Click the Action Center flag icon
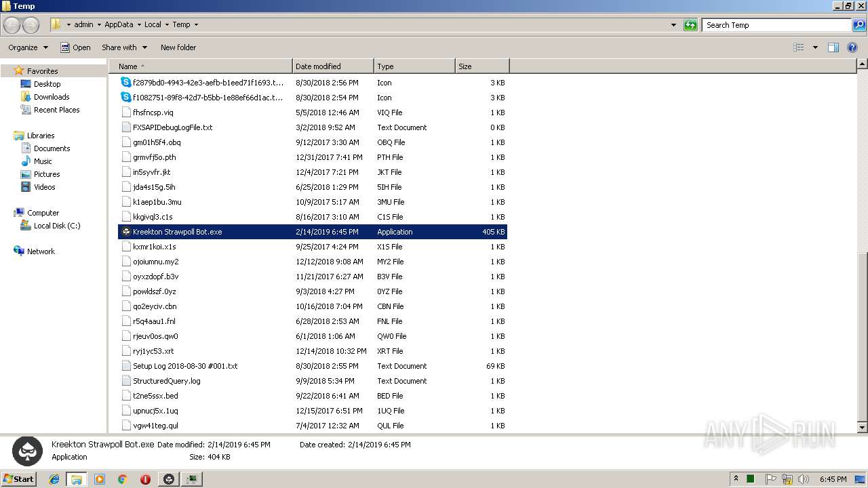Image resolution: width=868 pixels, height=488 pixels. point(770,479)
